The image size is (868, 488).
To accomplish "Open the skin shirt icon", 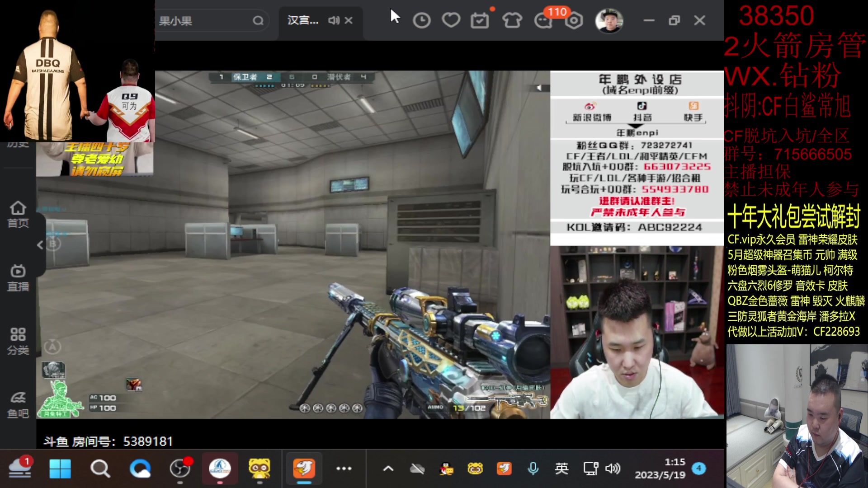I will click(x=512, y=20).
